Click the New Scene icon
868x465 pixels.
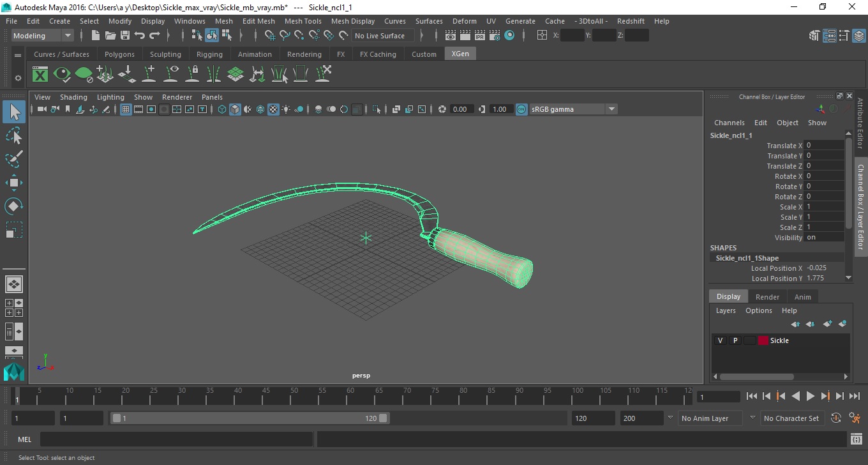point(95,36)
